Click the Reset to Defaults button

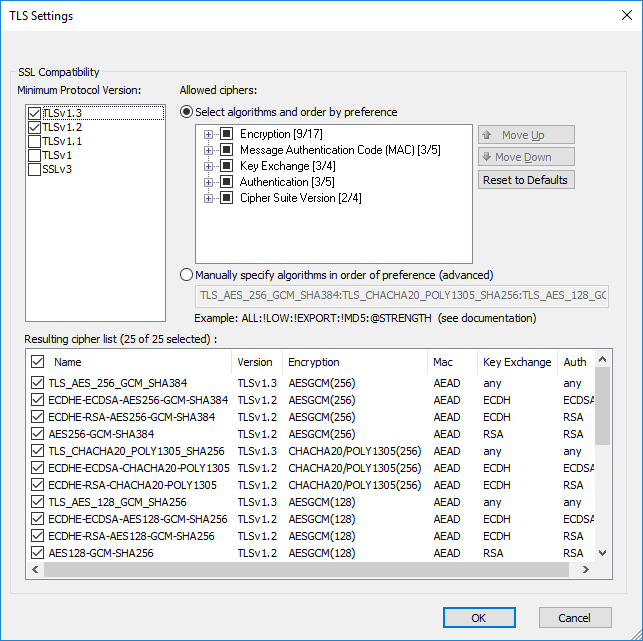click(x=526, y=180)
